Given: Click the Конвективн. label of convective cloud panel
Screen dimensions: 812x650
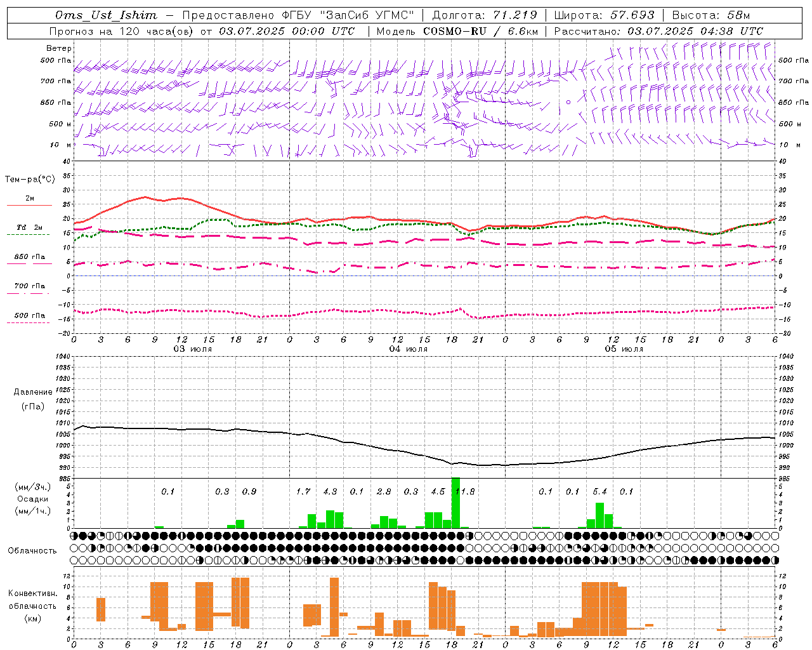Looking at the screenshot, I should (32, 594).
